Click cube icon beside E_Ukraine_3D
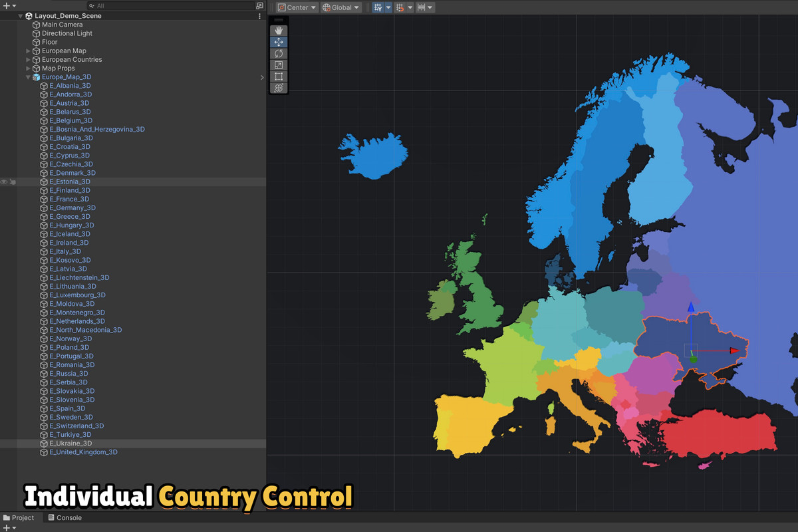 click(44, 444)
